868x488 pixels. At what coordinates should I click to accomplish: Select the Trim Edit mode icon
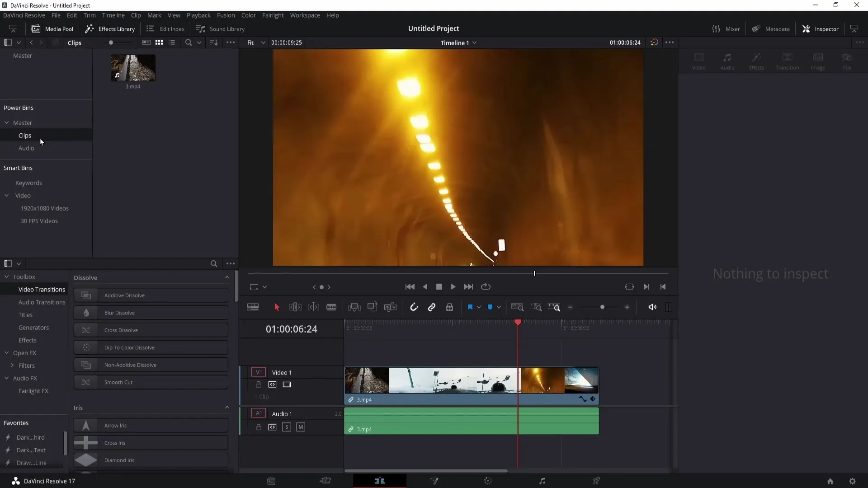295,307
